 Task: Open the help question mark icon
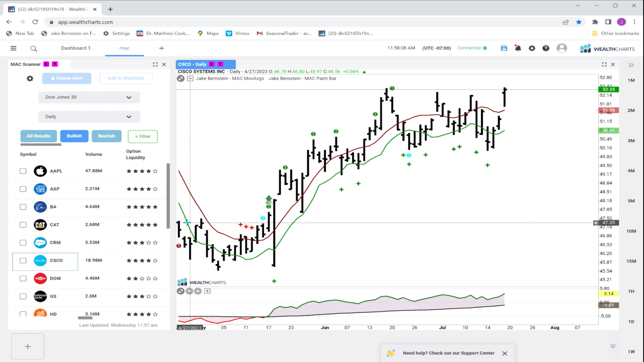coord(546,48)
